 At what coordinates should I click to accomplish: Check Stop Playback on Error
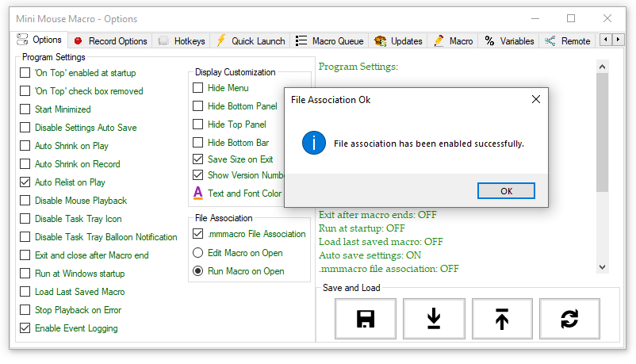click(x=25, y=310)
